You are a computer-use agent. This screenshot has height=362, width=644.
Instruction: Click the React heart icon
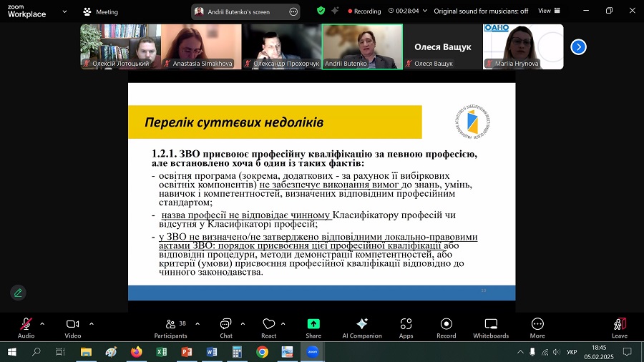268,325
